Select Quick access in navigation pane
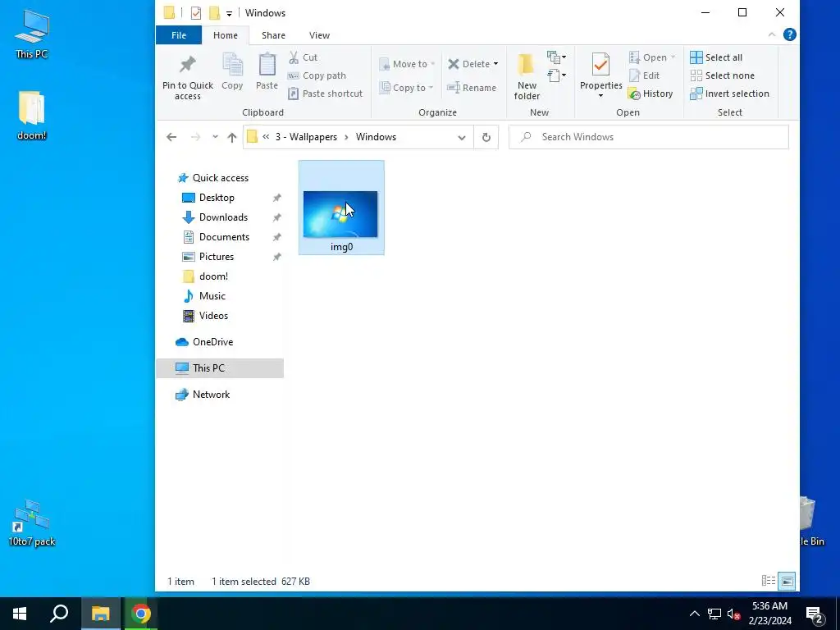840x630 pixels. coord(220,178)
